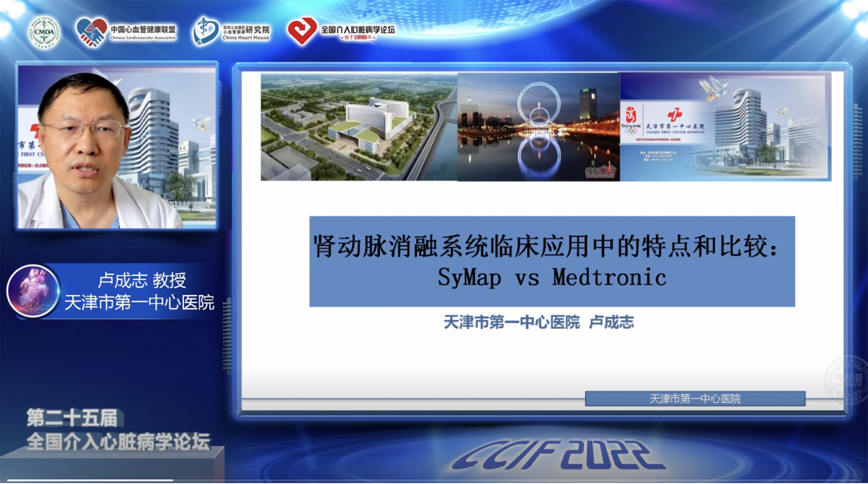Screen dimensions: 868x484
Task: Click the 卢成志 教授 name label
Action: point(141,280)
